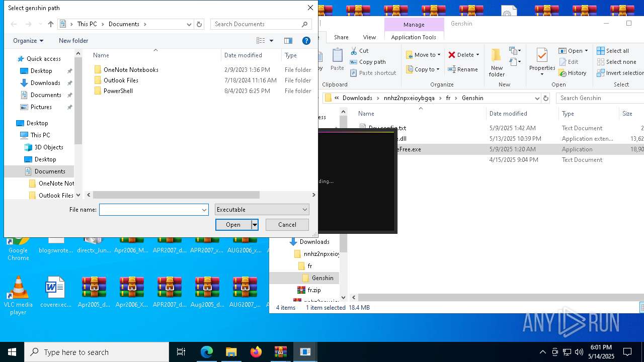Open the view options dropdown in dialog
The image size is (644, 362).
[271, 41]
